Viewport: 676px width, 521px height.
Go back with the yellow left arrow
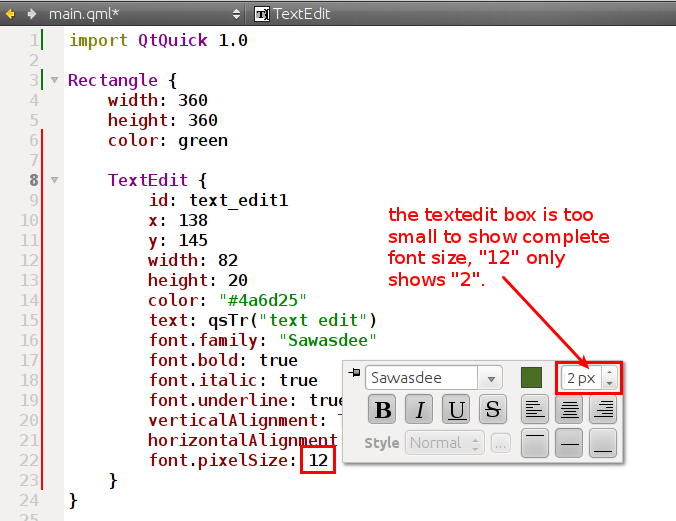[11, 14]
